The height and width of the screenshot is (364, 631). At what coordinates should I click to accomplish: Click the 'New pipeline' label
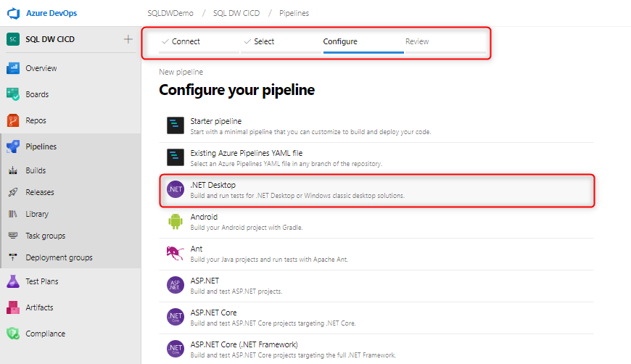181,72
